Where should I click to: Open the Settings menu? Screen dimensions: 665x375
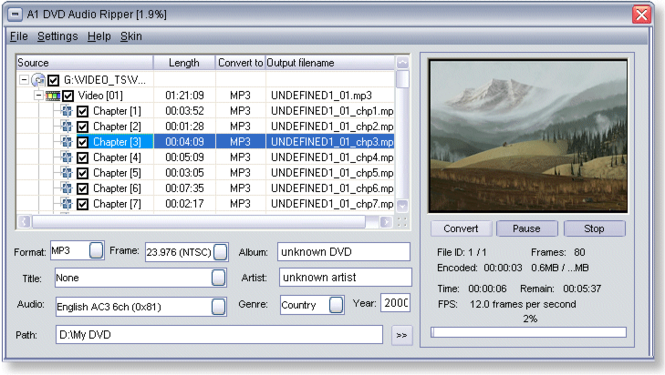pos(57,36)
